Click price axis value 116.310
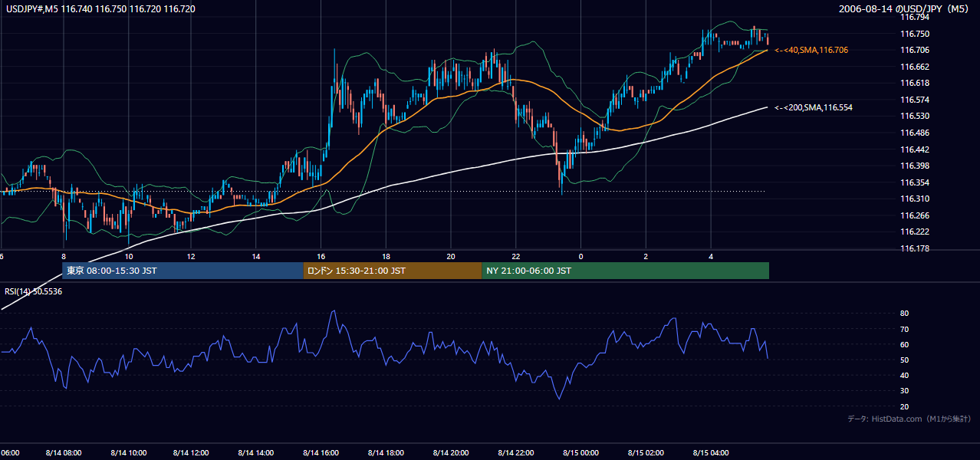980x460 pixels. pyautogui.click(x=914, y=199)
